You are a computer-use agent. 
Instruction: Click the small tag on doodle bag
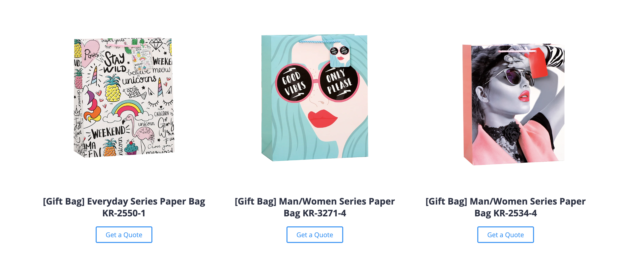point(143,58)
